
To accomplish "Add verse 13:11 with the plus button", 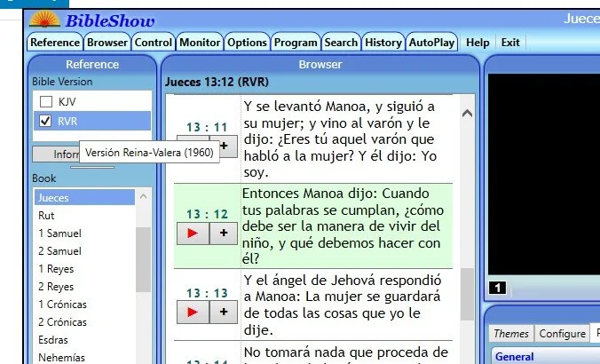I will click(228, 146).
